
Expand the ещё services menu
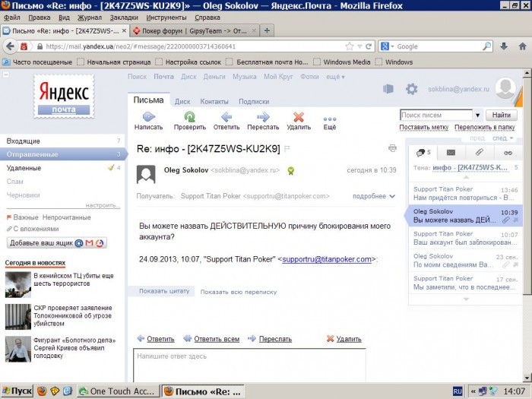click(335, 77)
